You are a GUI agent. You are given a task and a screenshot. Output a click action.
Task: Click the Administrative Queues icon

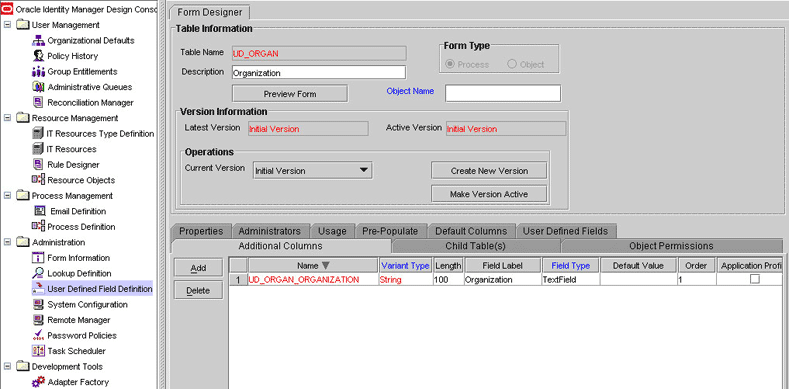click(x=38, y=87)
